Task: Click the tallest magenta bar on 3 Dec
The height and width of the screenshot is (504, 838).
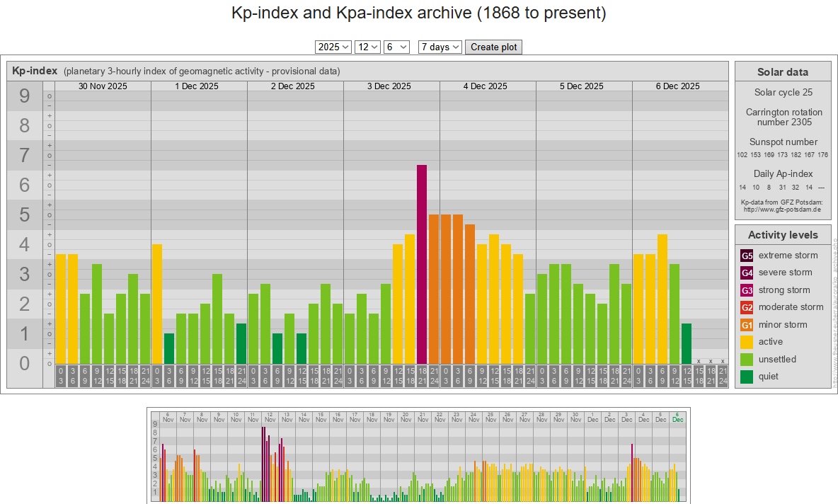Action: pos(422,263)
